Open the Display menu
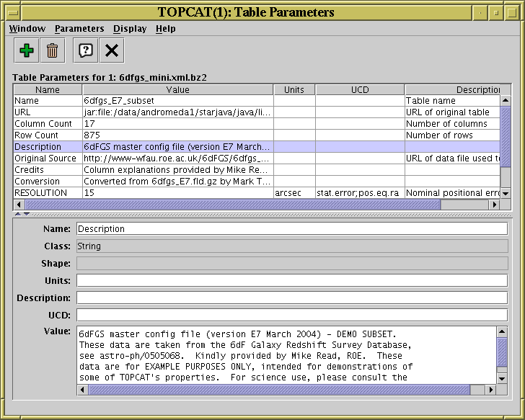The image size is (525, 420). pos(130,29)
